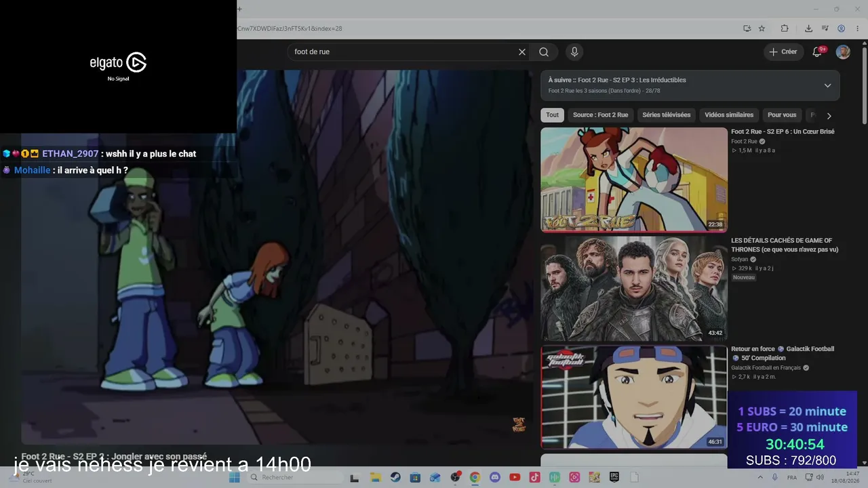Open YouTube notifications bell
Image resolution: width=868 pixels, height=488 pixels.
pyautogui.click(x=817, y=52)
